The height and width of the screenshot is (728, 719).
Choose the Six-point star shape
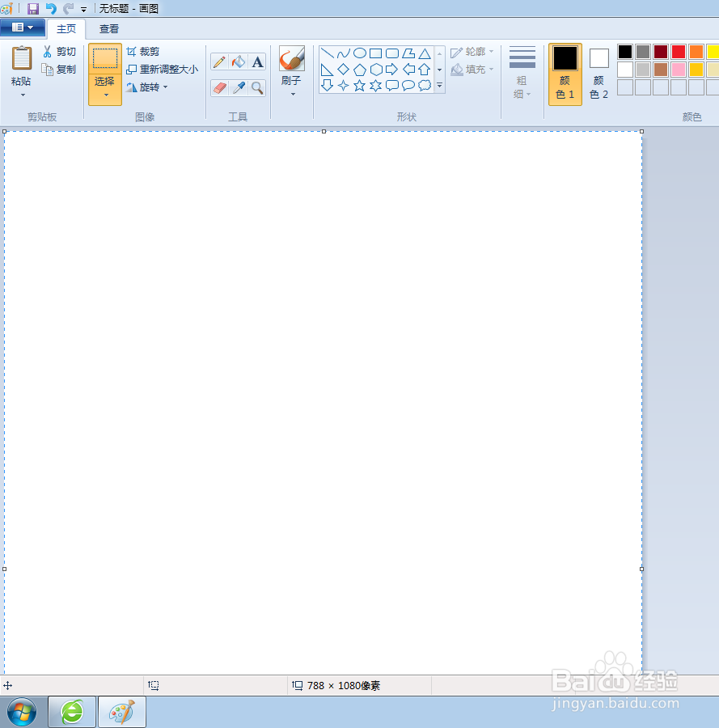tap(376, 86)
